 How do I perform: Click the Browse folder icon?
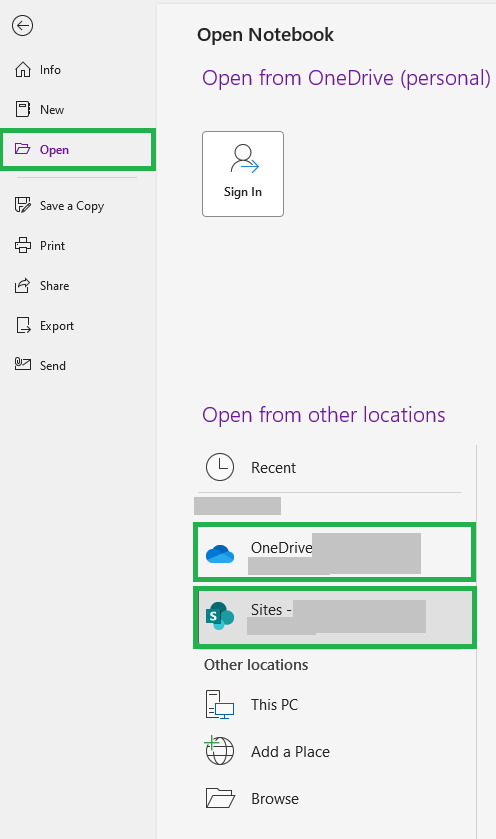(220, 798)
